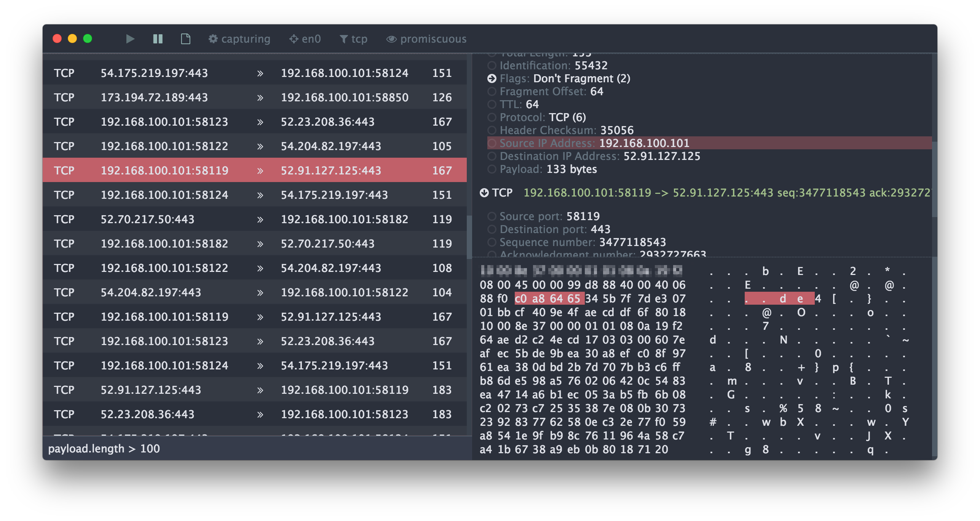The height and width of the screenshot is (521, 980).
Task: Pause the packet capture
Action: 158,39
